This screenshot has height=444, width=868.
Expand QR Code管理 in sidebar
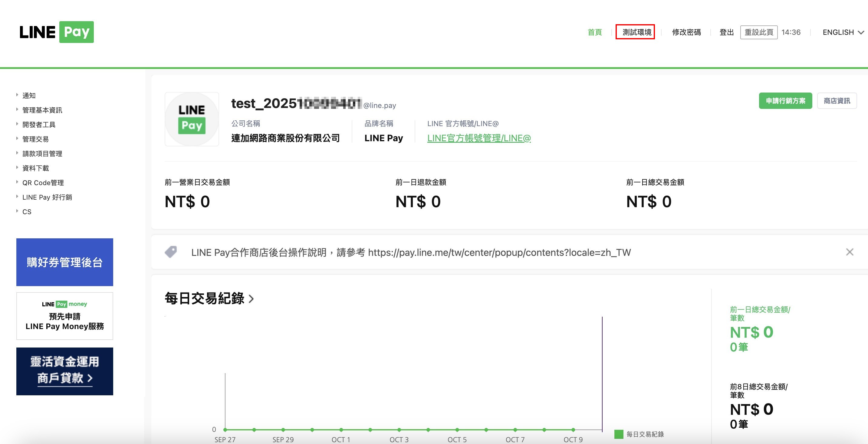pyautogui.click(x=43, y=183)
